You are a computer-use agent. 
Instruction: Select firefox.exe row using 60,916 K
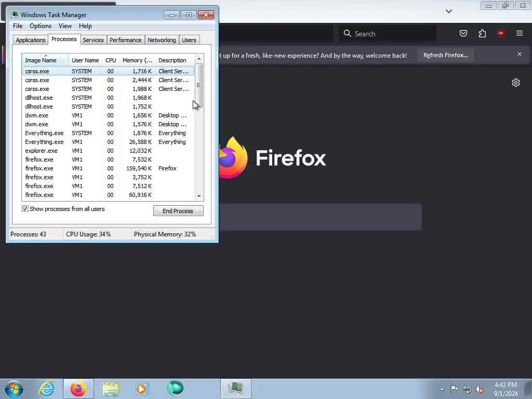coord(108,195)
